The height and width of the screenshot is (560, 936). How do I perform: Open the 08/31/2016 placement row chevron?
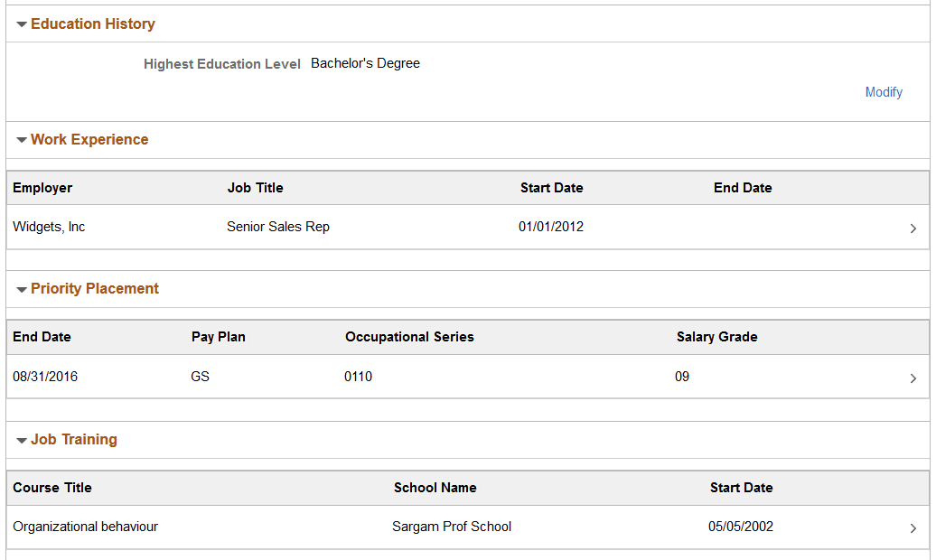pos(913,378)
